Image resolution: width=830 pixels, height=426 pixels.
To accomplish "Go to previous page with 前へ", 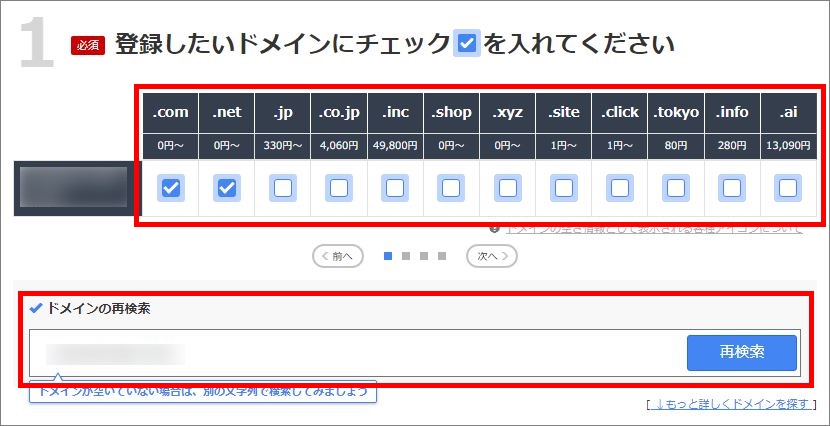I will point(338,256).
